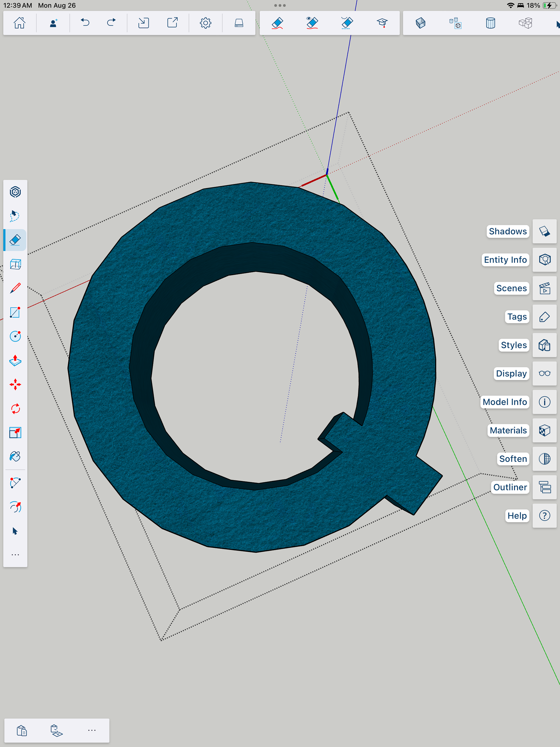Tap the export share icon
This screenshot has height=747, width=560.
coord(173,23)
